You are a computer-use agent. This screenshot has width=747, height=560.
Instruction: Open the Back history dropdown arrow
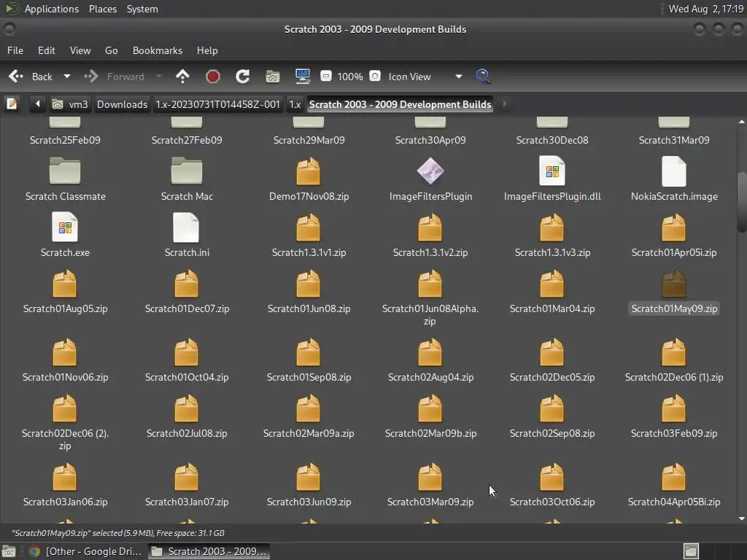pyautogui.click(x=67, y=76)
